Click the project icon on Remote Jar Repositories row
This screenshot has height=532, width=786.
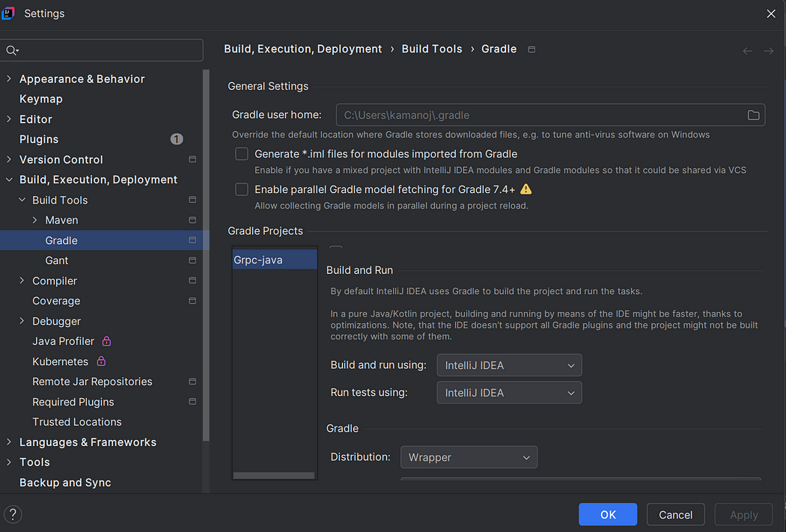coord(192,382)
